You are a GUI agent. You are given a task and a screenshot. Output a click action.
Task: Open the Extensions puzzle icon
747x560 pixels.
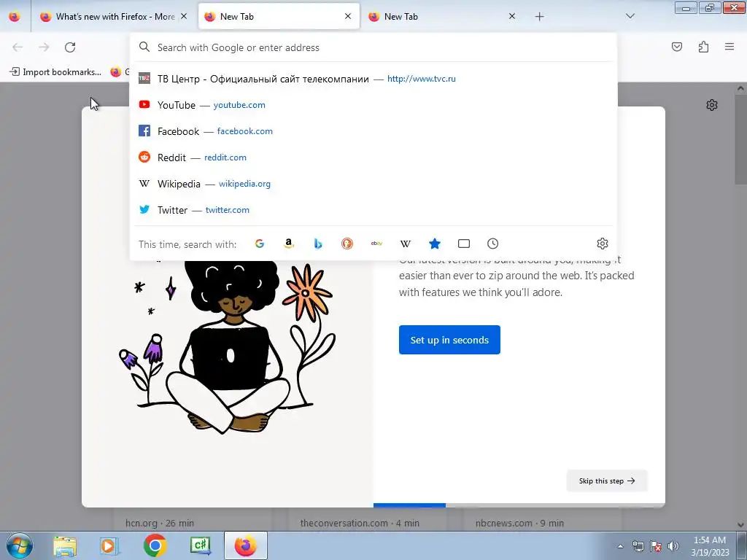pos(704,47)
